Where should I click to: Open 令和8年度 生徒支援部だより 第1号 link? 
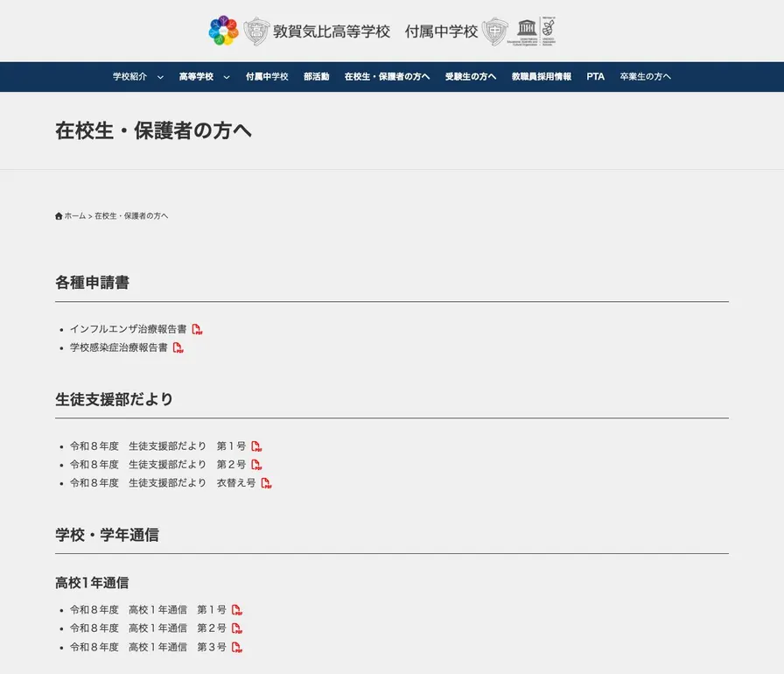158,446
